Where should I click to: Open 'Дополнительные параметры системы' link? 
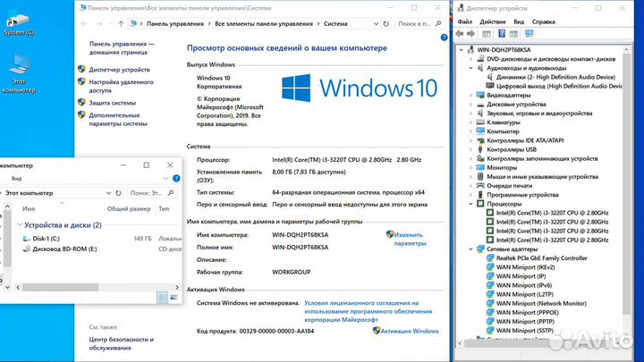118,120
